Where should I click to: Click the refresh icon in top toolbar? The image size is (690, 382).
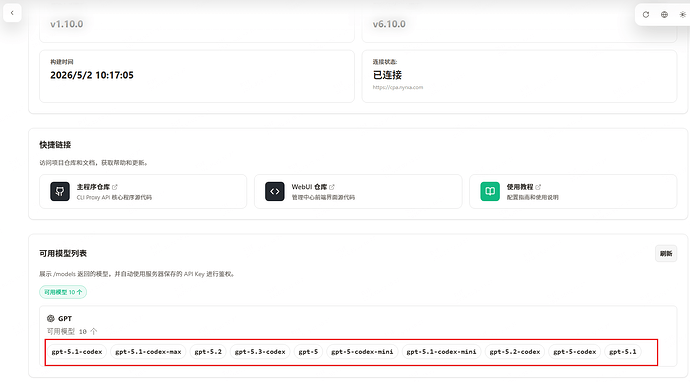pos(646,15)
